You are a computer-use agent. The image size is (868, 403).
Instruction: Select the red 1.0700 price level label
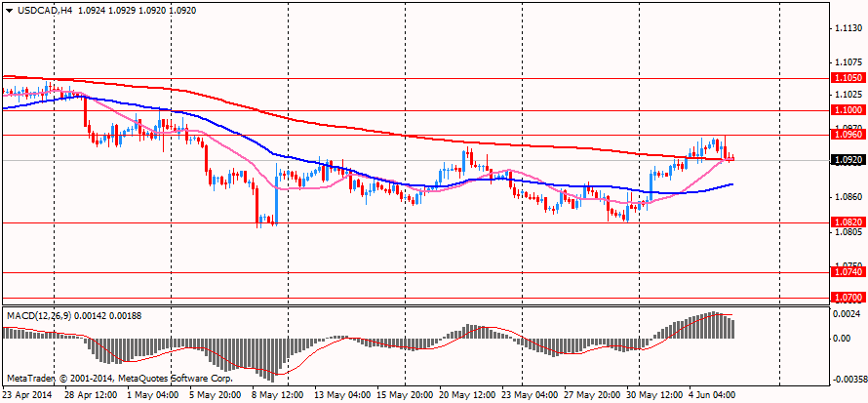tap(848, 298)
